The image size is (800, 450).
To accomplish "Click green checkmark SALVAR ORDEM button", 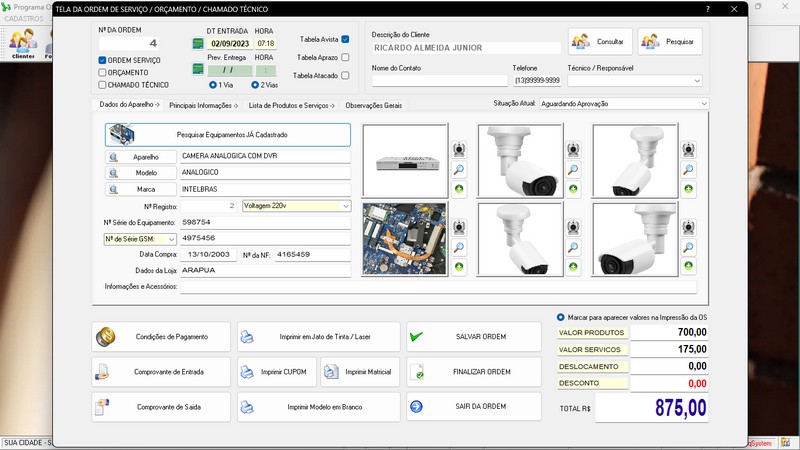I will 474,337.
